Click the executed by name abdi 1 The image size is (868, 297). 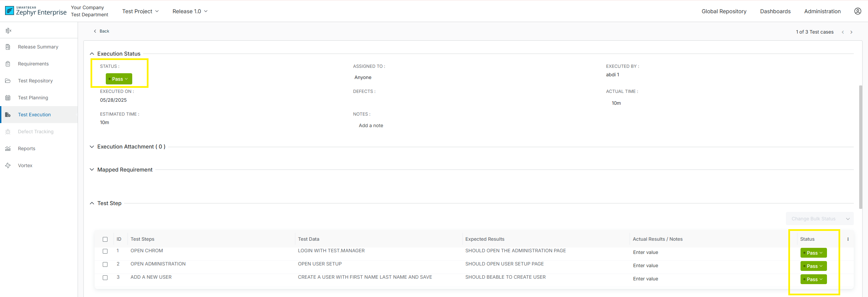[612, 75]
